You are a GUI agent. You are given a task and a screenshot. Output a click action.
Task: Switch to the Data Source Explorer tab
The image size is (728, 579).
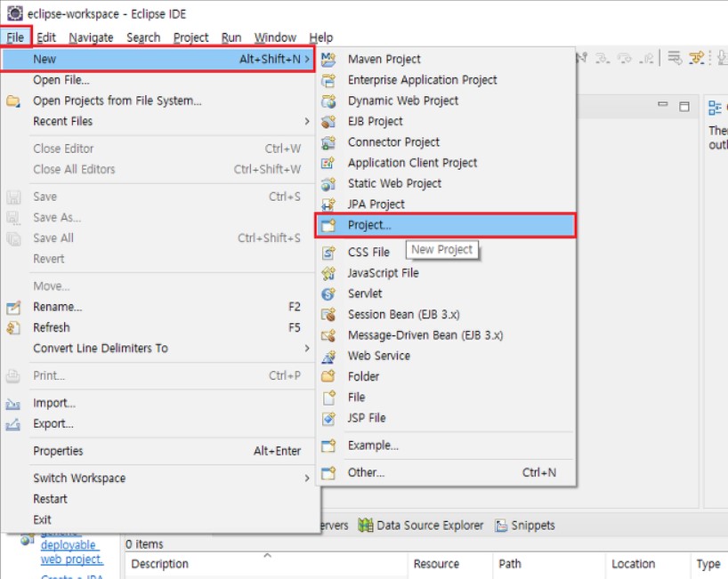click(421, 525)
